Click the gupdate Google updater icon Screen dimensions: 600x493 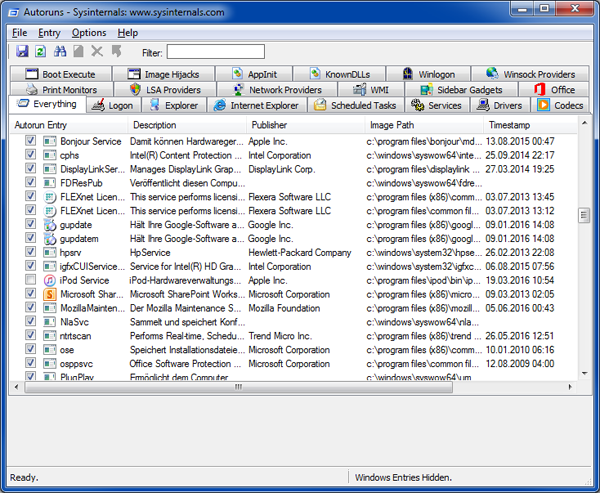(x=50, y=225)
